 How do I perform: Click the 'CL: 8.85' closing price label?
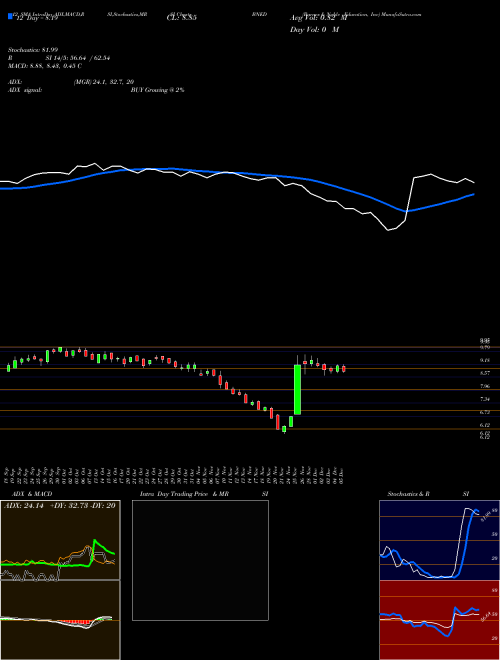click(182, 18)
